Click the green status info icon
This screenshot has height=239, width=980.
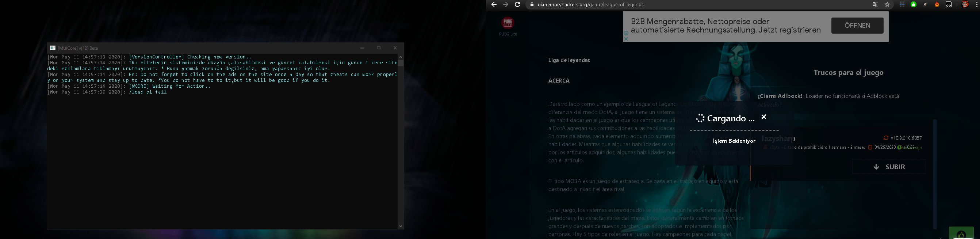tap(899, 147)
